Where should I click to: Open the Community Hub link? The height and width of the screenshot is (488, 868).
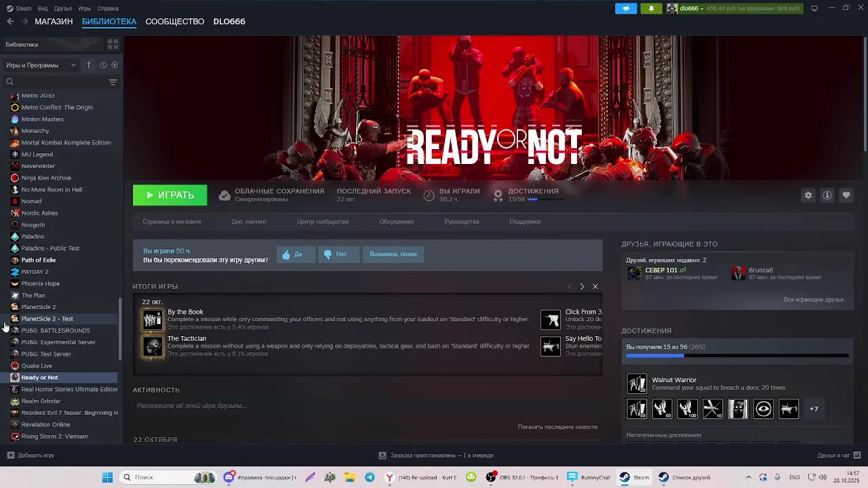[323, 222]
